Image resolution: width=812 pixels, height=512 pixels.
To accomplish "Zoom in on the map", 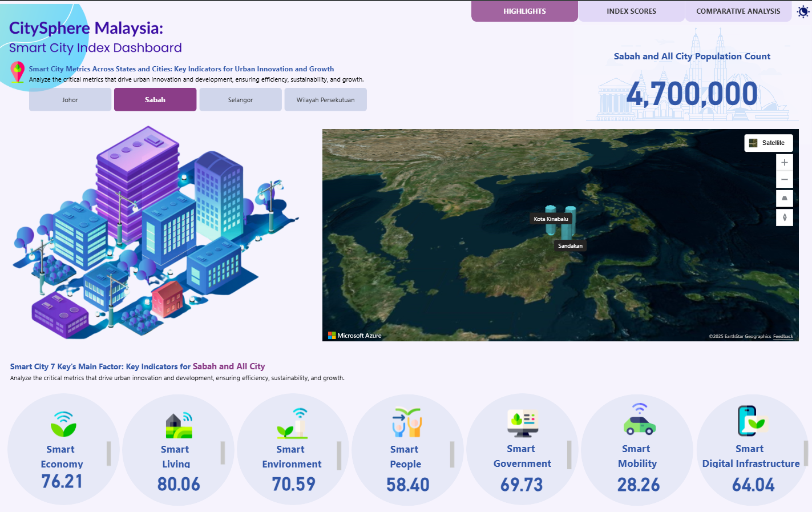I will tap(785, 163).
